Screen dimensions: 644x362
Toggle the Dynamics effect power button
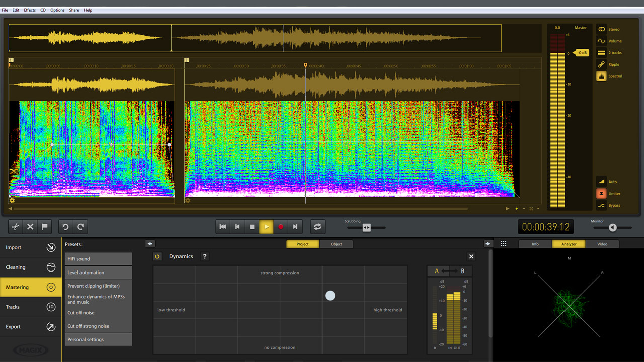click(157, 256)
